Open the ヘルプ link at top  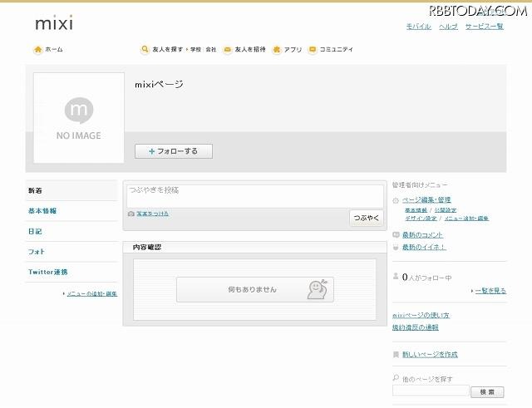[448, 27]
